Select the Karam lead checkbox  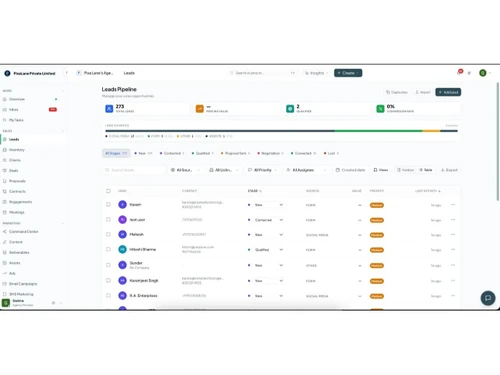tap(108, 204)
